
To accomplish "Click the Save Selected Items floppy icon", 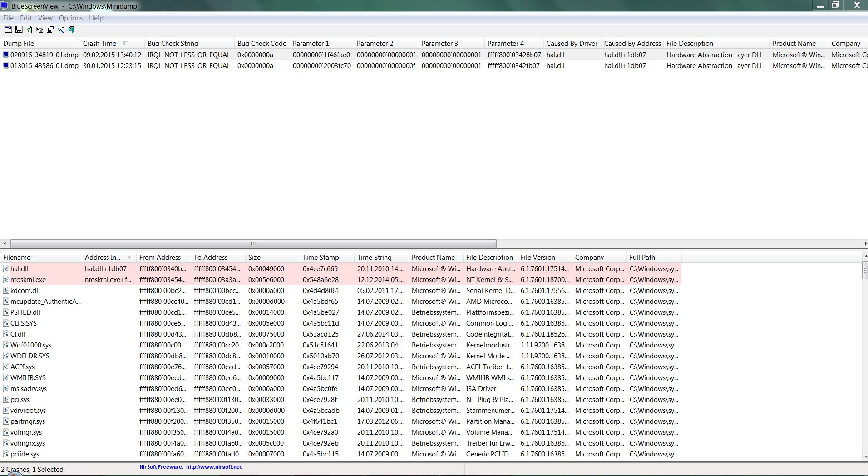I will [x=19, y=30].
